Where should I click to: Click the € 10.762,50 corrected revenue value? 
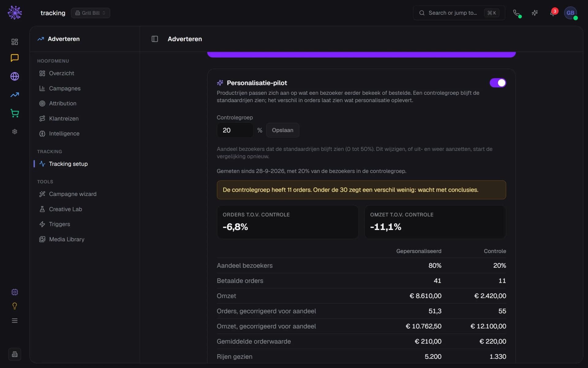[424, 326]
